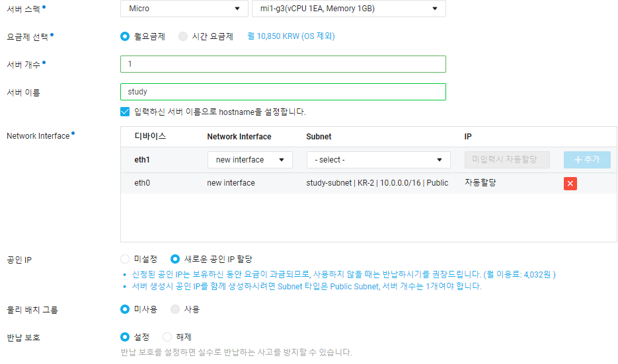Open the Subnet select dropdown
This screenshot has width=618, height=364.
(378, 160)
